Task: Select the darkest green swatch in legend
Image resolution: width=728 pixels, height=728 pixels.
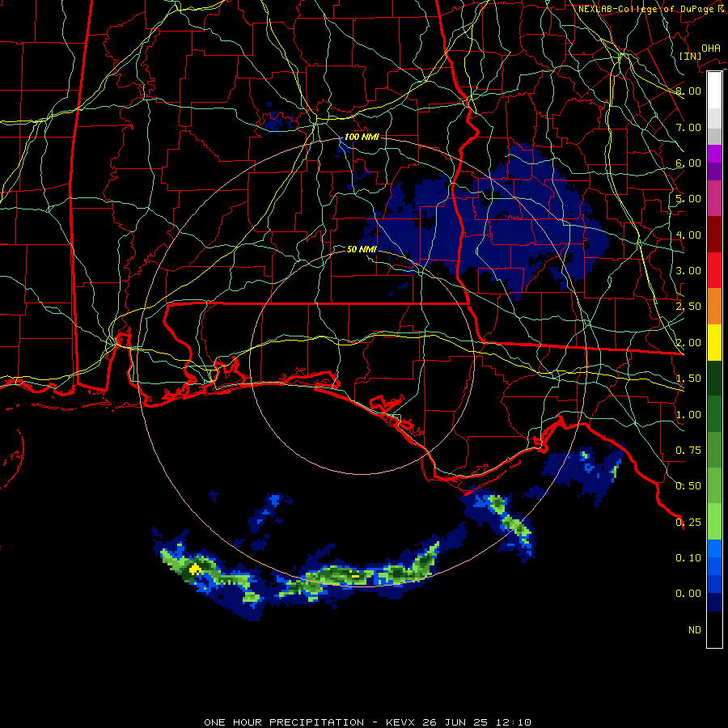Action: tap(714, 379)
